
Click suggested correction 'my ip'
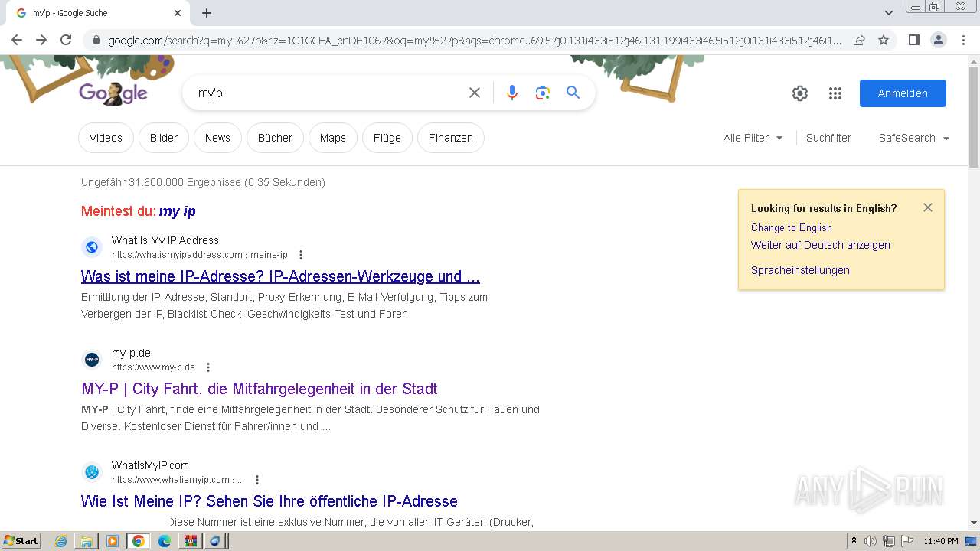[x=178, y=211]
